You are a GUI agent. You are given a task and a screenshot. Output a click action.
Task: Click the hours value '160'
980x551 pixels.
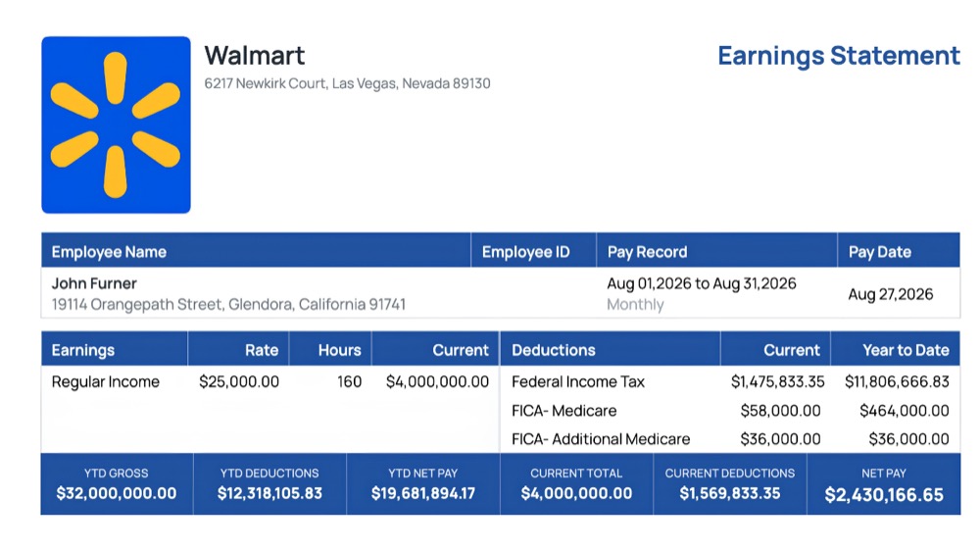[x=350, y=381]
